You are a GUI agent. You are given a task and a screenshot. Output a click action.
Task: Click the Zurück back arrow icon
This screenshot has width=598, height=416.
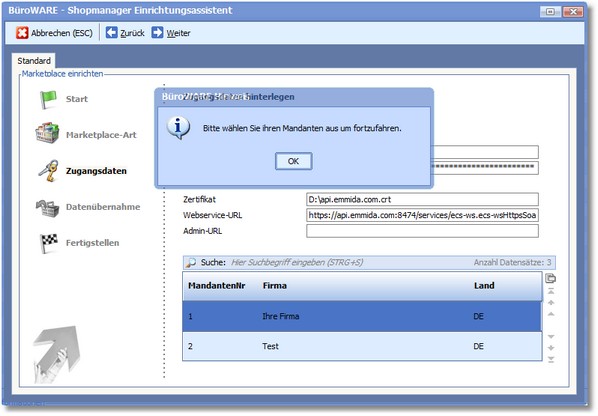pos(111,33)
